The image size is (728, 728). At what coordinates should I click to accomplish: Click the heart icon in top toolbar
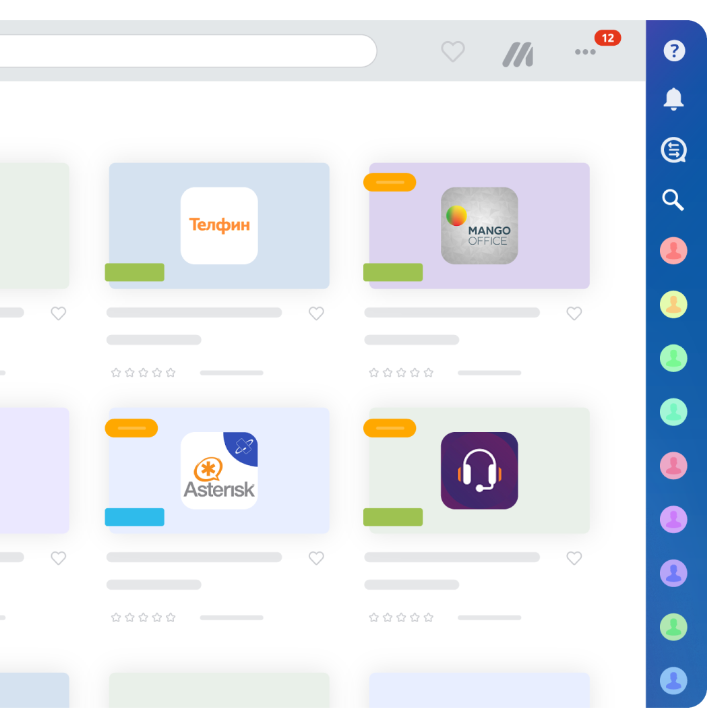pyautogui.click(x=453, y=51)
